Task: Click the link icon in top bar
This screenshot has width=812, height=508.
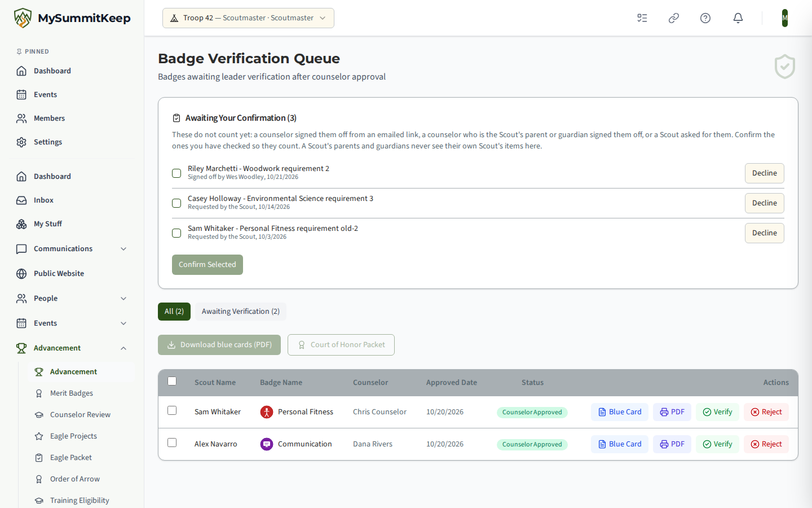Action: (674, 18)
